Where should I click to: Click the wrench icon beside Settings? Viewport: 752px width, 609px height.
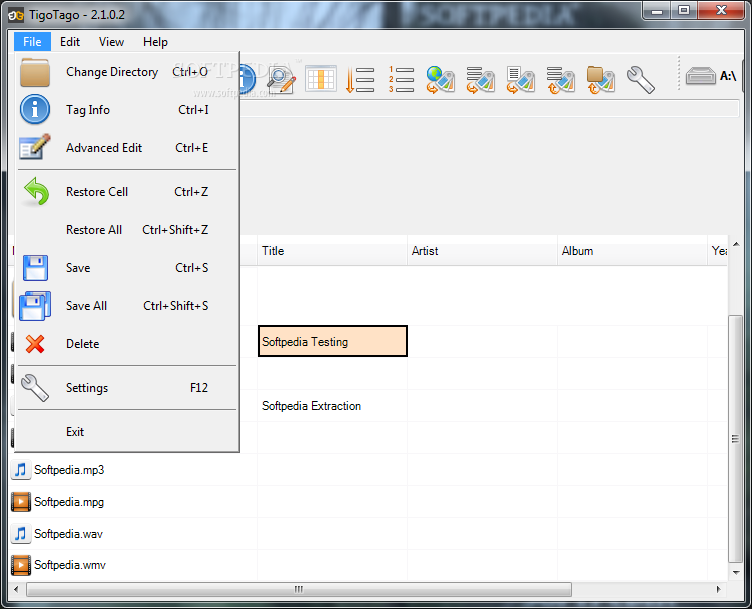pos(35,387)
